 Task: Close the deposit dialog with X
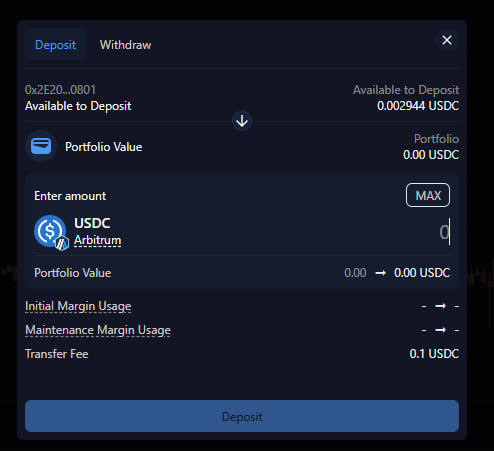pos(447,40)
